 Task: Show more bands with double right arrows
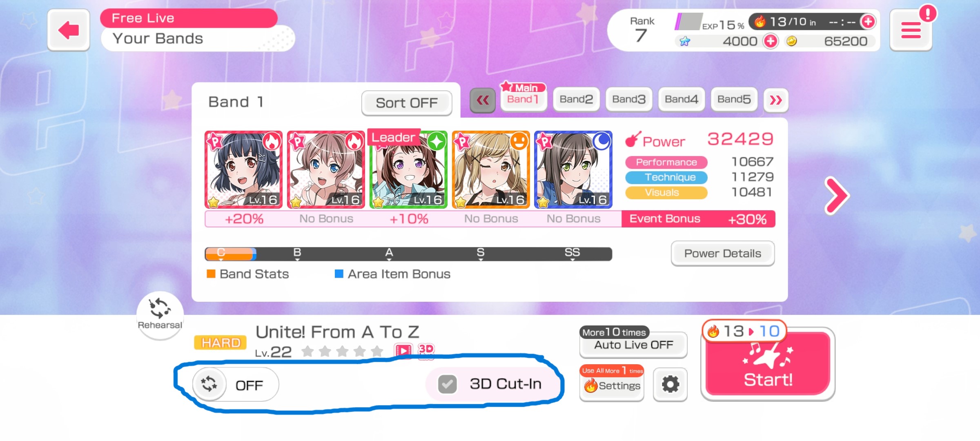[776, 100]
